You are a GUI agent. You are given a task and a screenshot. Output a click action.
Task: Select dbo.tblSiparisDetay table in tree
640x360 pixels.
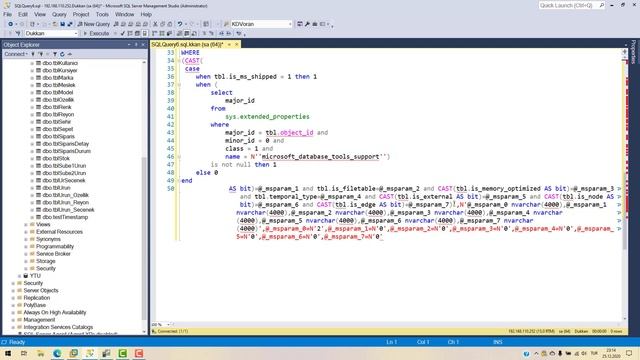click(x=65, y=144)
